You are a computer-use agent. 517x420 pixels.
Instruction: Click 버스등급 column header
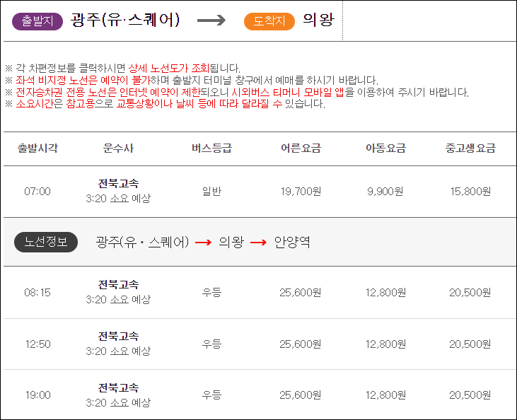point(211,148)
